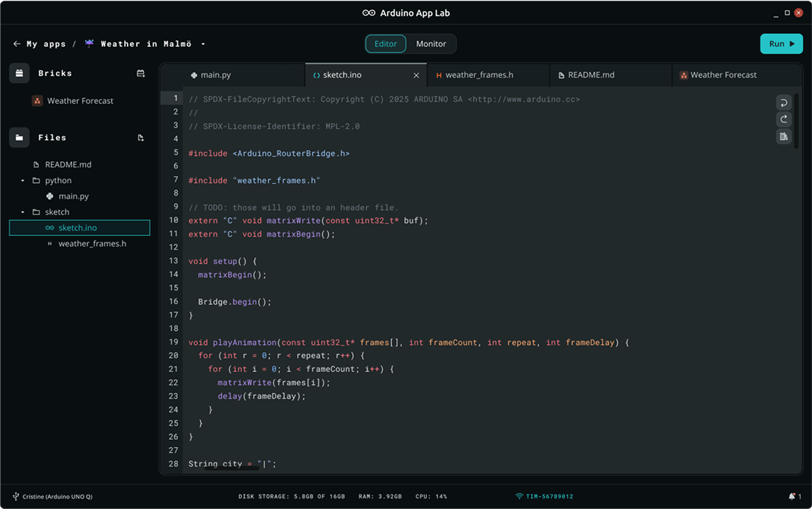This screenshot has width=812, height=509.
Task: Click the add brick icon
Action: pyautogui.click(x=140, y=73)
